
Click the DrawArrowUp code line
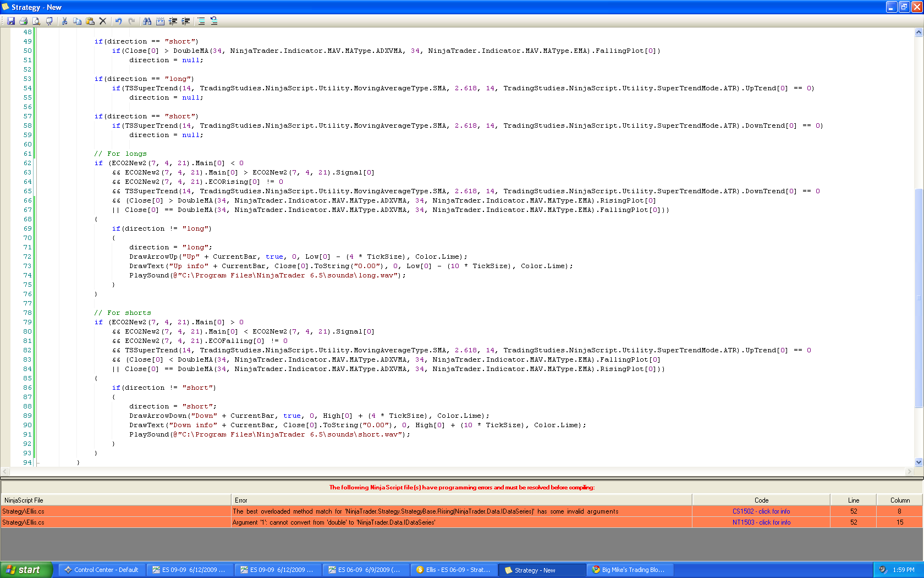coord(298,257)
